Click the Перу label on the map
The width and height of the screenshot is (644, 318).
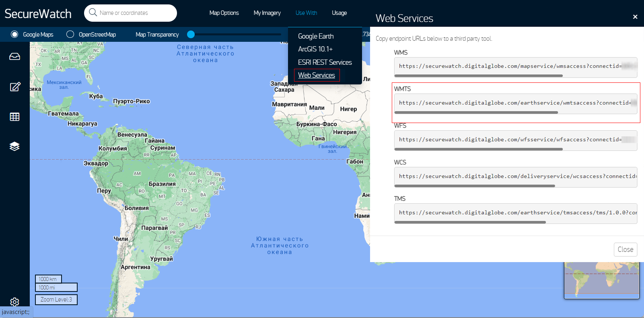pos(104,191)
